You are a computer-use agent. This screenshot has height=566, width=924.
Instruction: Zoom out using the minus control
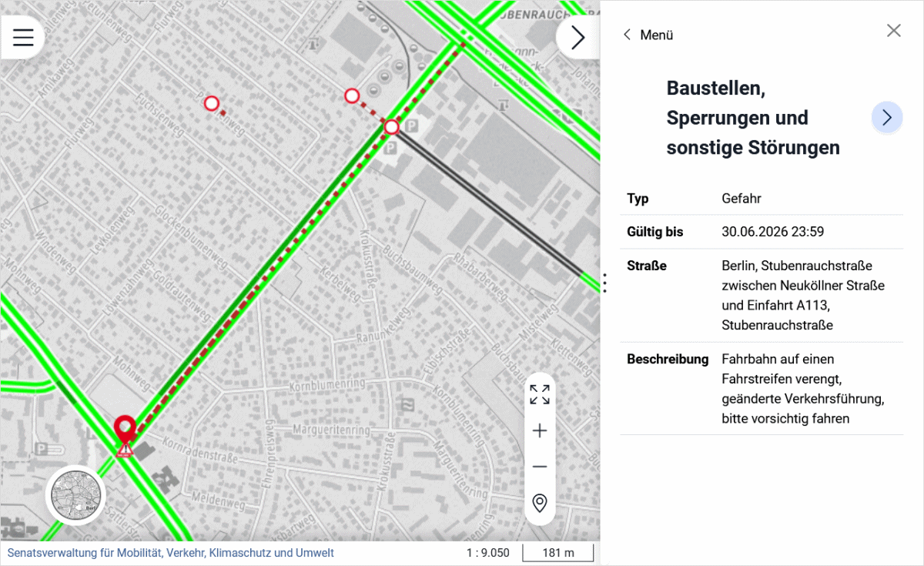539,465
